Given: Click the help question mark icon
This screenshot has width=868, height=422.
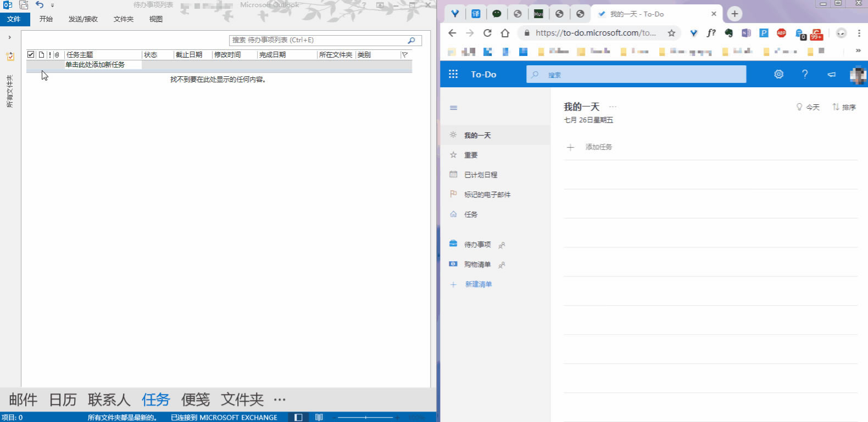Looking at the screenshot, I should pos(805,74).
